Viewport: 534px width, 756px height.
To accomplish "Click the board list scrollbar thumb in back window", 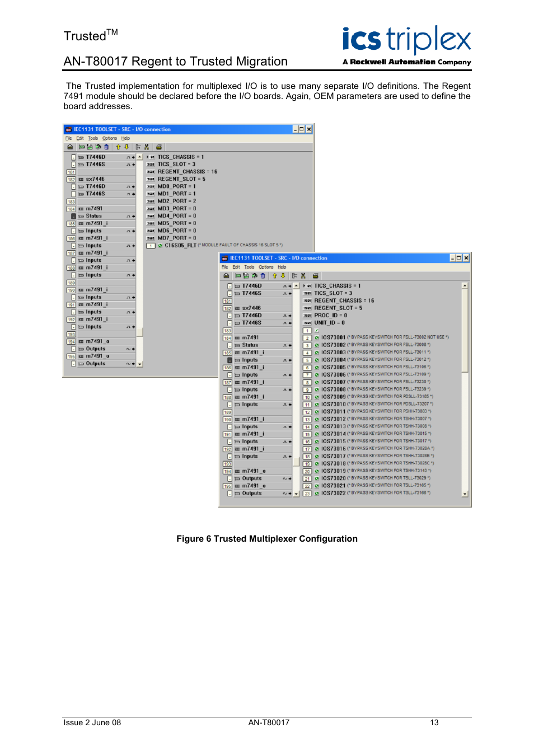I will coord(139,332).
